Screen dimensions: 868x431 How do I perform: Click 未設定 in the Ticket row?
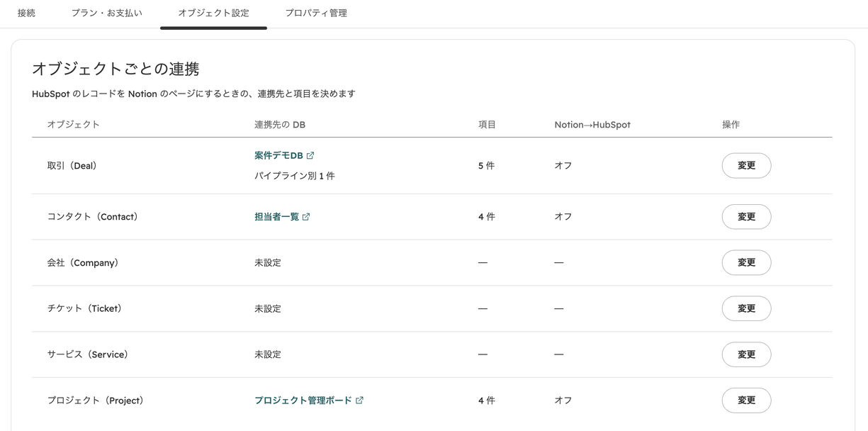pyautogui.click(x=268, y=308)
